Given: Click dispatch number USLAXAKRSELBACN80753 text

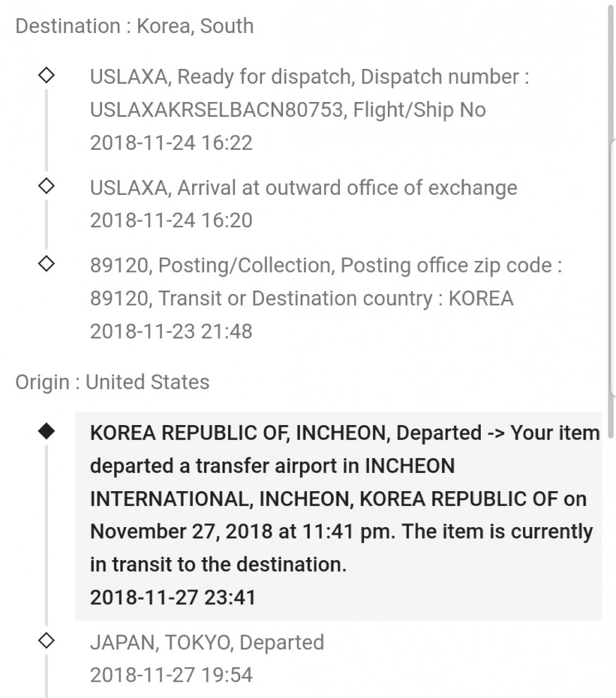Looking at the screenshot, I should pos(216,110).
